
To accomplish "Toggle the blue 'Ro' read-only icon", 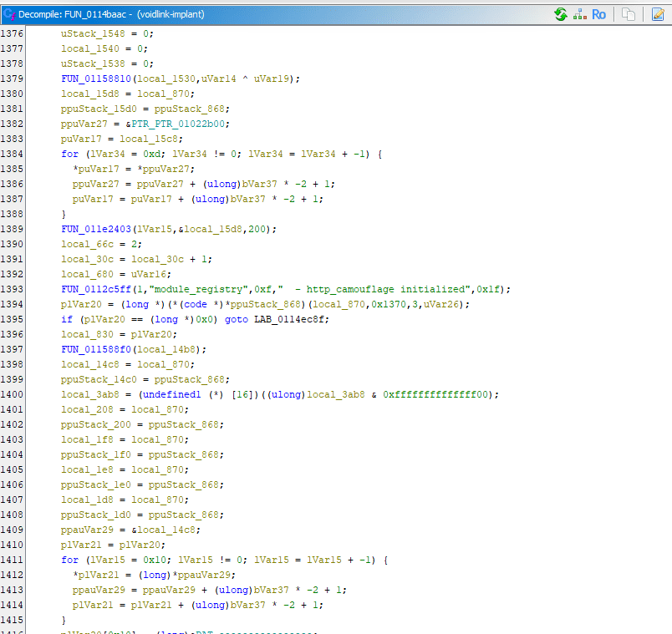I will pyautogui.click(x=598, y=14).
